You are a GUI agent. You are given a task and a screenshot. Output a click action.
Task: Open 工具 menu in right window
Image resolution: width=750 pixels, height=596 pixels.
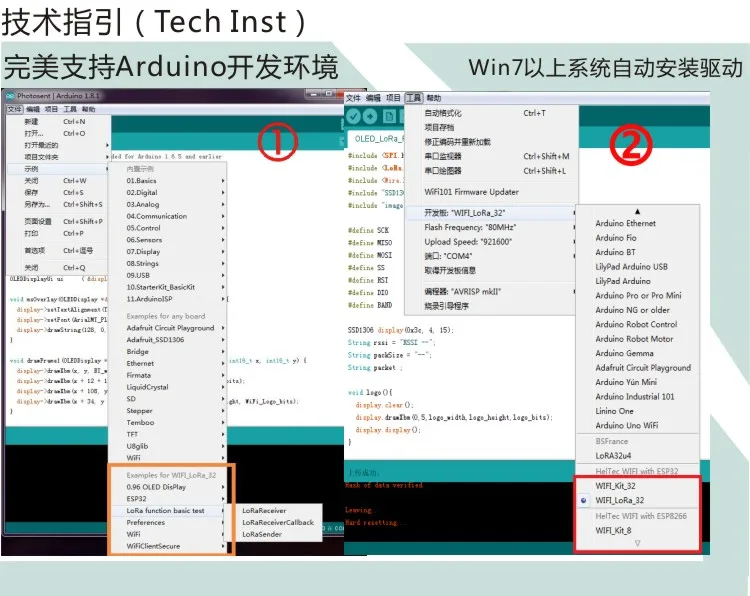pos(414,98)
